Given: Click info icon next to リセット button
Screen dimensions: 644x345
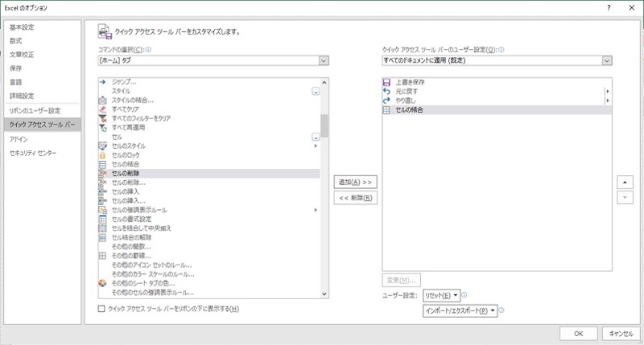Looking at the screenshot, I should (464, 295).
